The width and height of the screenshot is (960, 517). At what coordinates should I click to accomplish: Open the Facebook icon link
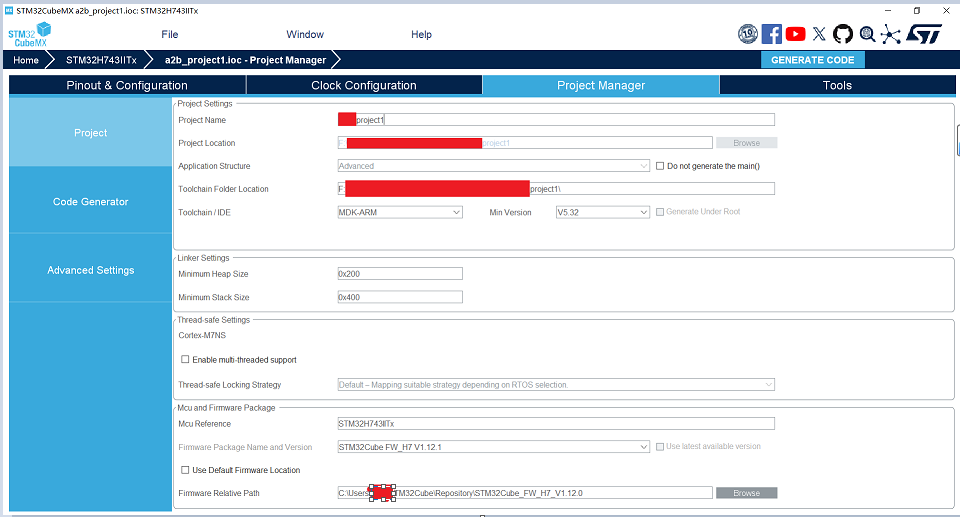pyautogui.click(x=771, y=34)
